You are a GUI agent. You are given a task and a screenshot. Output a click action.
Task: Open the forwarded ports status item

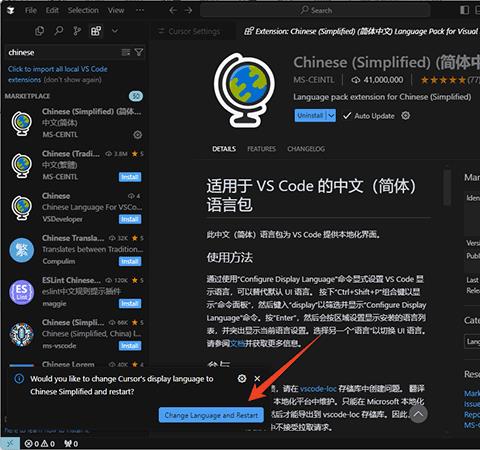[x=71, y=444]
